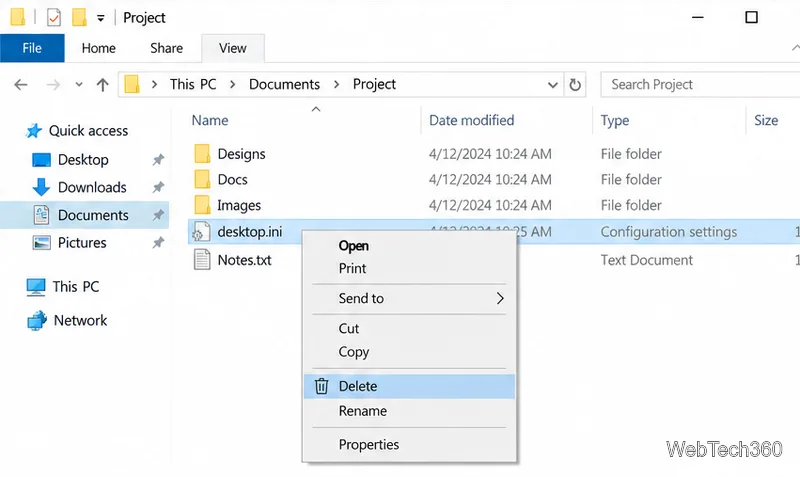Sort by the Size column header
Viewport: 800px width, 477px height.
(766, 120)
